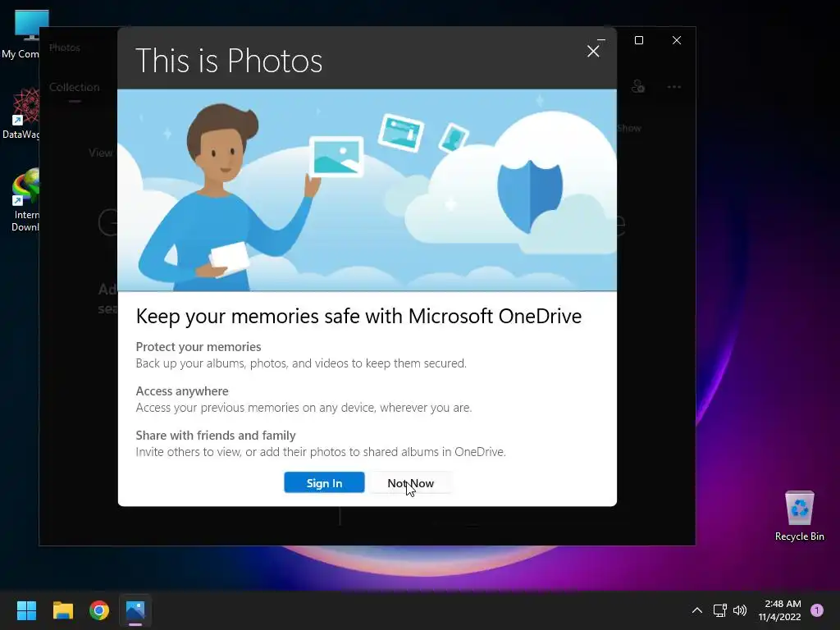Viewport: 840px width, 630px height.
Task: Choose Not Now in the OneDrive dialog
Action: 410,482
